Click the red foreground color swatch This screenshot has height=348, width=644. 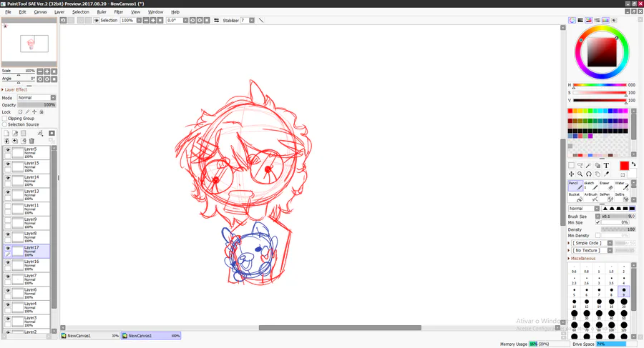[624, 165]
